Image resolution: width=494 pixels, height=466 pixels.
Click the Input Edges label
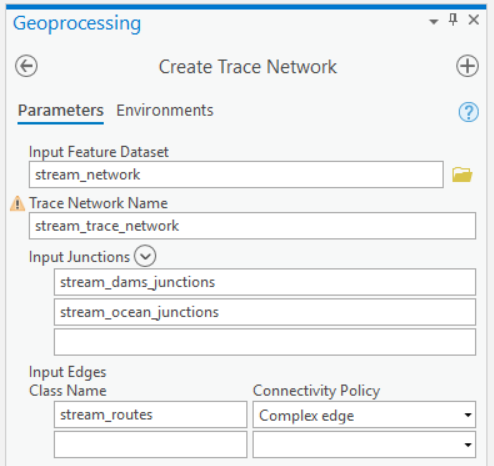click(x=68, y=372)
